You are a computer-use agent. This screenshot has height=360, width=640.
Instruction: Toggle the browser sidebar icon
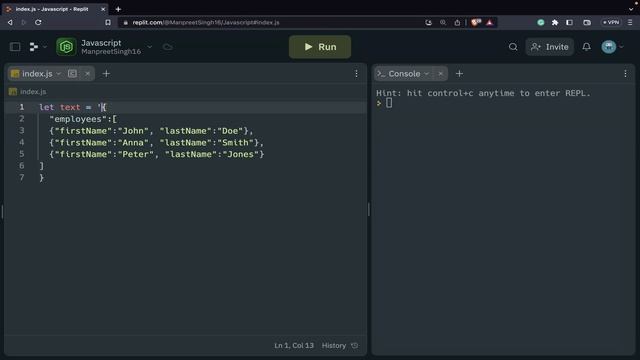tap(569, 22)
